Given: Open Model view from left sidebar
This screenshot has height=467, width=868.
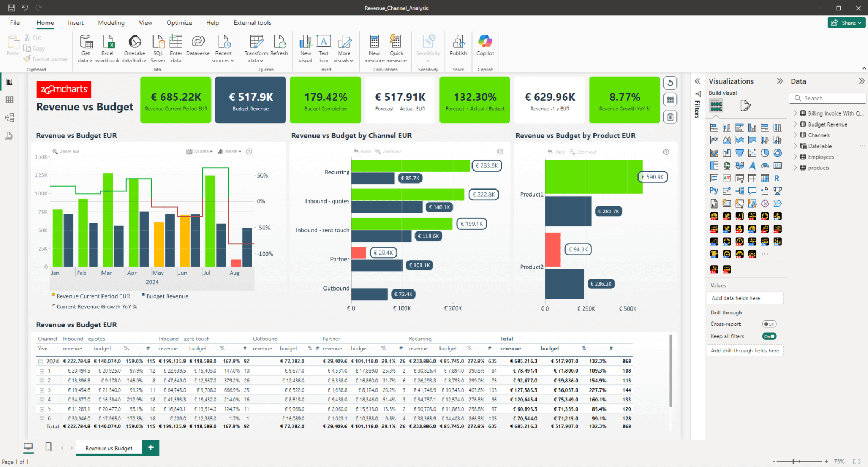Looking at the screenshot, I should tap(9, 117).
